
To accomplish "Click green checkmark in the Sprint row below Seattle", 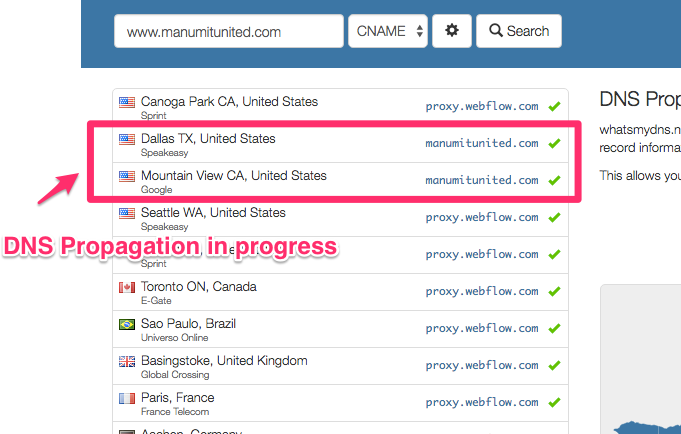I will (554, 254).
